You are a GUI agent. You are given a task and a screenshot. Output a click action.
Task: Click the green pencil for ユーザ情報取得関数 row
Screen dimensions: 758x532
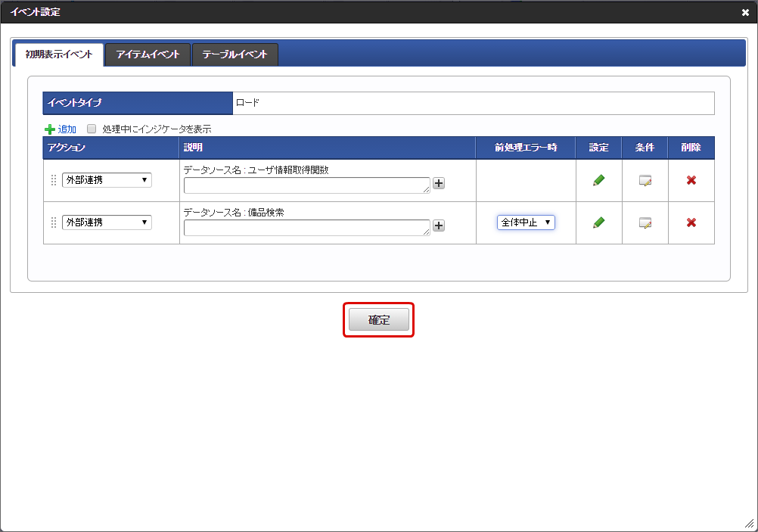coord(598,180)
